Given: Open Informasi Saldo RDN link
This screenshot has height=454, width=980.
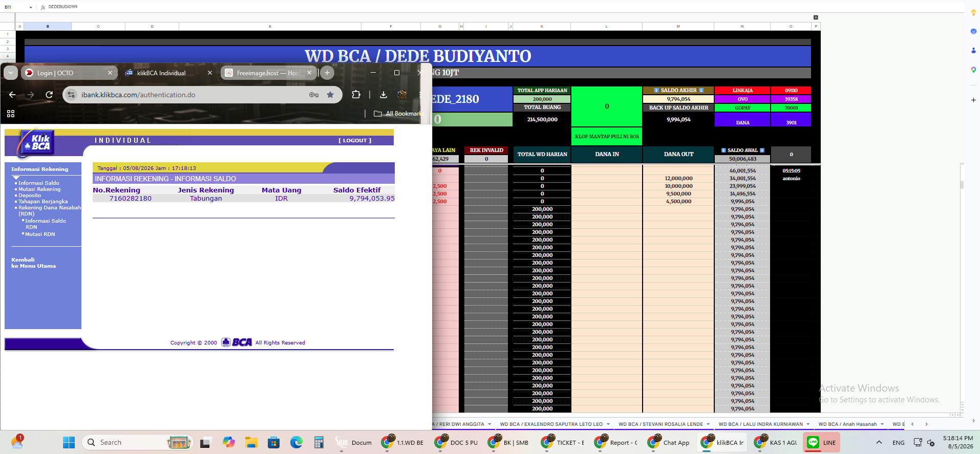Looking at the screenshot, I should pyautogui.click(x=46, y=224).
